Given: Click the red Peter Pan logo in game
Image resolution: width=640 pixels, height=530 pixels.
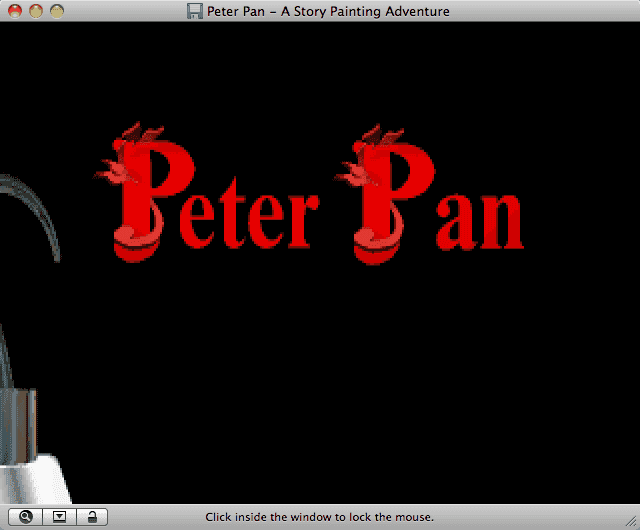Looking at the screenshot, I should (x=309, y=193).
